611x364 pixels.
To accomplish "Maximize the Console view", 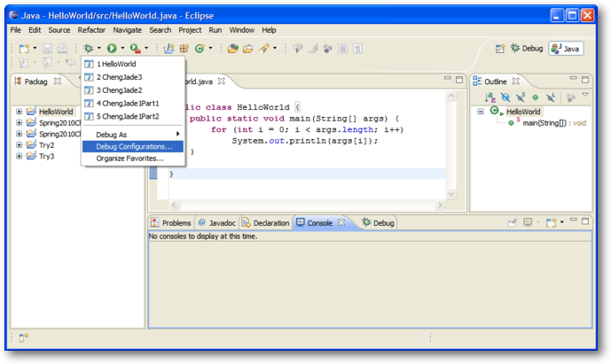I will pos(585,221).
